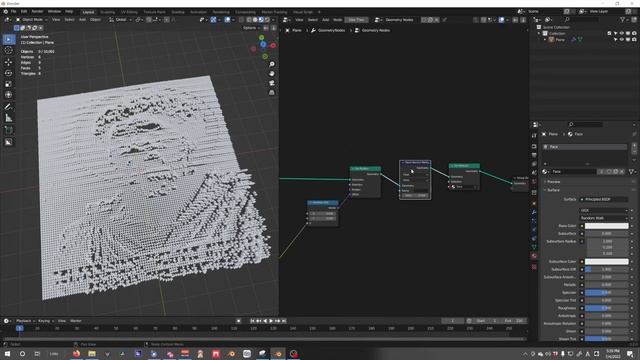Collapse the Surface panel in material properties
The width and height of the screenshot is (640, 360).
pyautogui.click(x=553, y=190)
